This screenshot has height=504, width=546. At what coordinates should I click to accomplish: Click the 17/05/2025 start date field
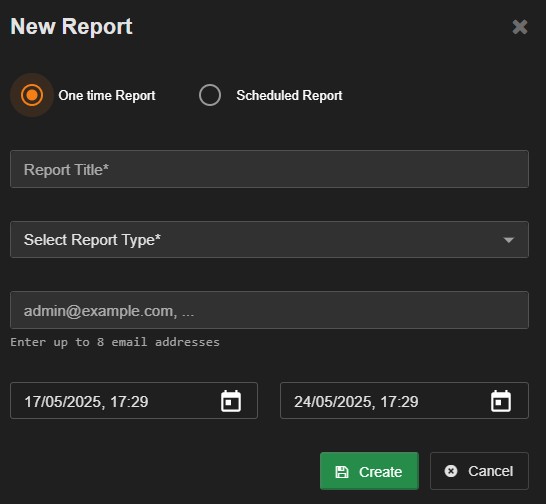click(x=134, y=401)
